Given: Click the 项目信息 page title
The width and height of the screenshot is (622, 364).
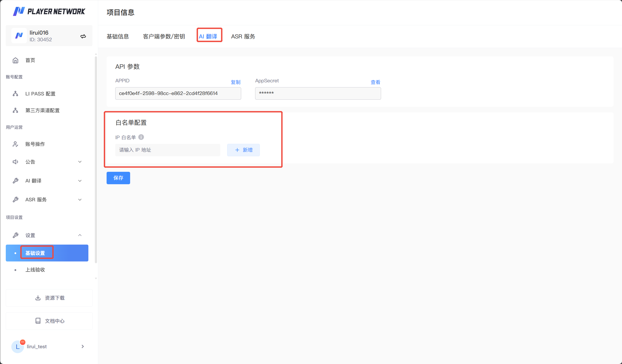Looking at the screenshot, I should tap(120, 12).
